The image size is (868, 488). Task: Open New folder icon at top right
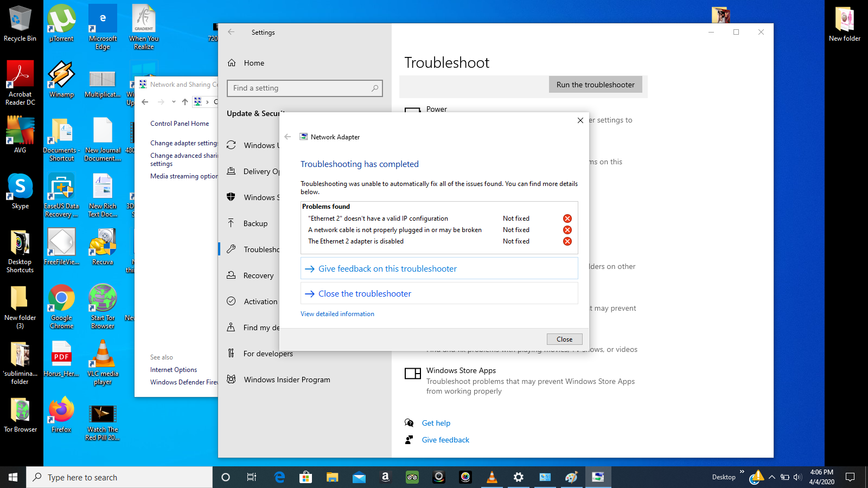(845, 24)
